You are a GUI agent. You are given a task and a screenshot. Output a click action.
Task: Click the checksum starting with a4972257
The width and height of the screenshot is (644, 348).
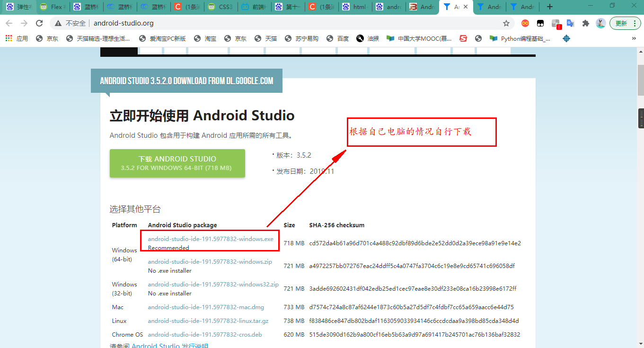[x=412, y=266]
